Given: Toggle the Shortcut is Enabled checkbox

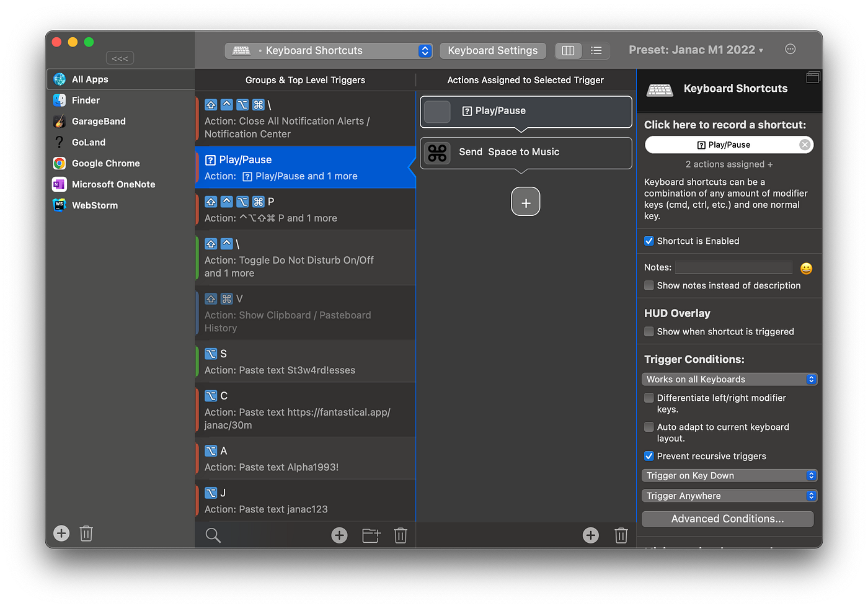Looking at the screenshot, I should click(649, 241).
